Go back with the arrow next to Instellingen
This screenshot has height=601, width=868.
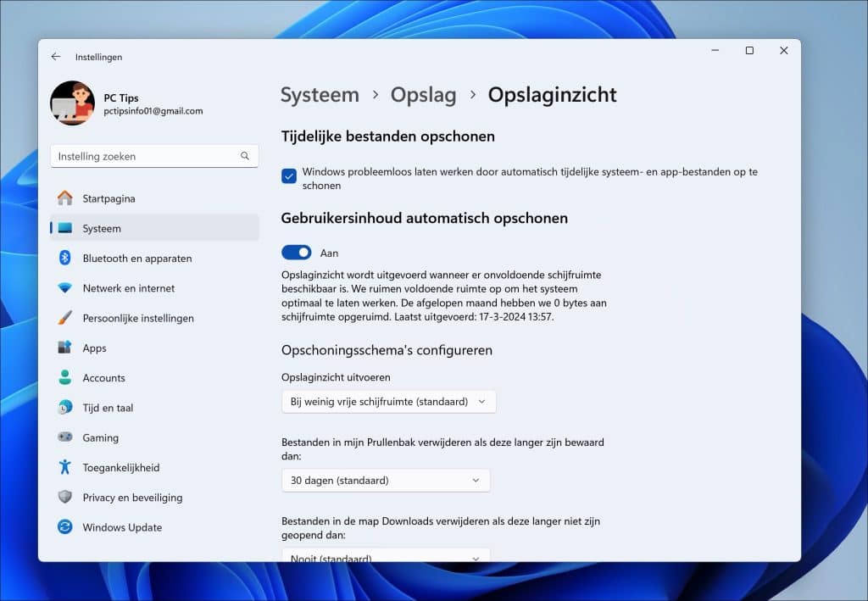pyautogui.click(x=55, y=57)
